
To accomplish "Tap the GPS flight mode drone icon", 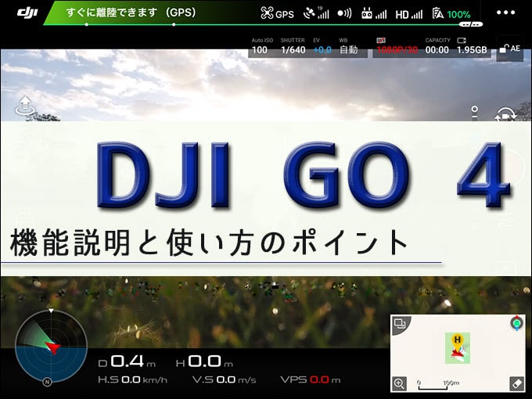I will click(x=277, y=13).
